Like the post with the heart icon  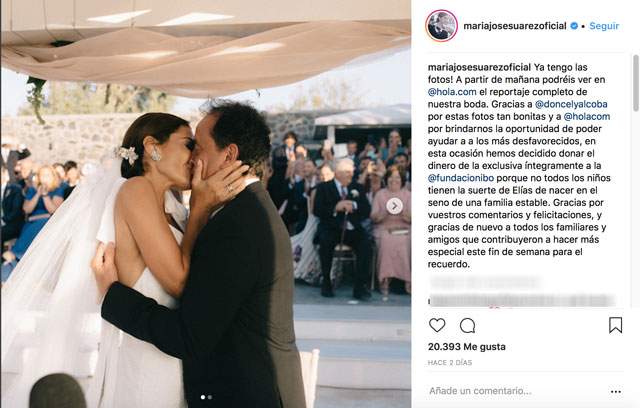pyautogui.click(x=437, y=326)
